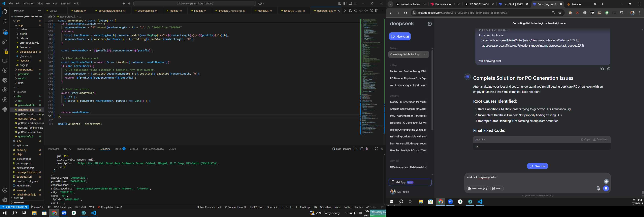
Task: Run the file with editor Run button
Action: point(345,11)
